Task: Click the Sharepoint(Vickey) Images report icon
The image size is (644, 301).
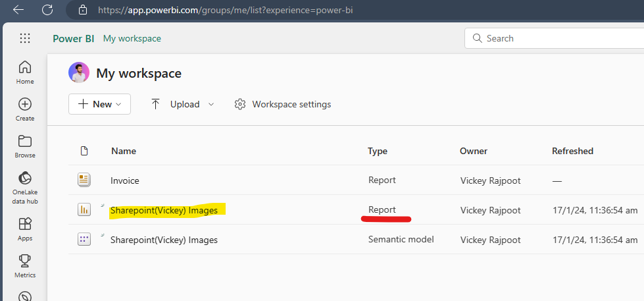Action: click(84, 209)
